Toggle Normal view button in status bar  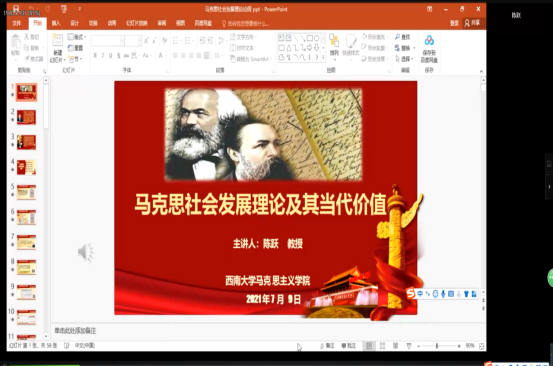tap(369, 346)
